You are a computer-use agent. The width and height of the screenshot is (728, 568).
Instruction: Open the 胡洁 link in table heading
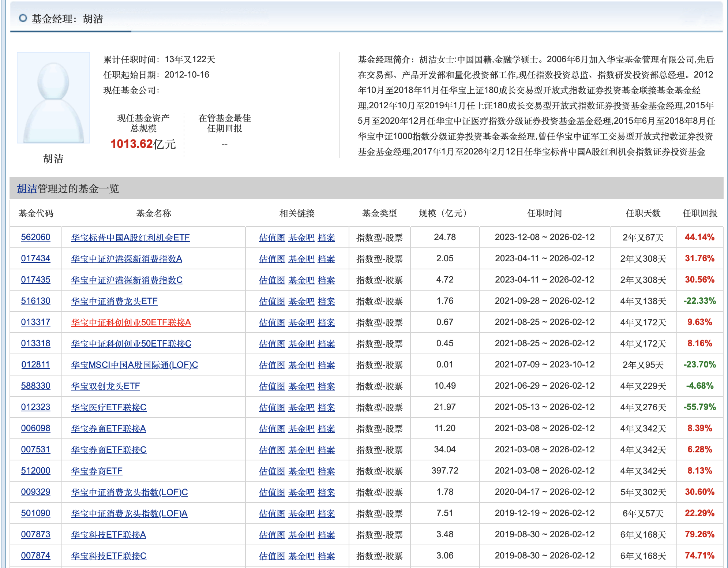click(27, 189)
